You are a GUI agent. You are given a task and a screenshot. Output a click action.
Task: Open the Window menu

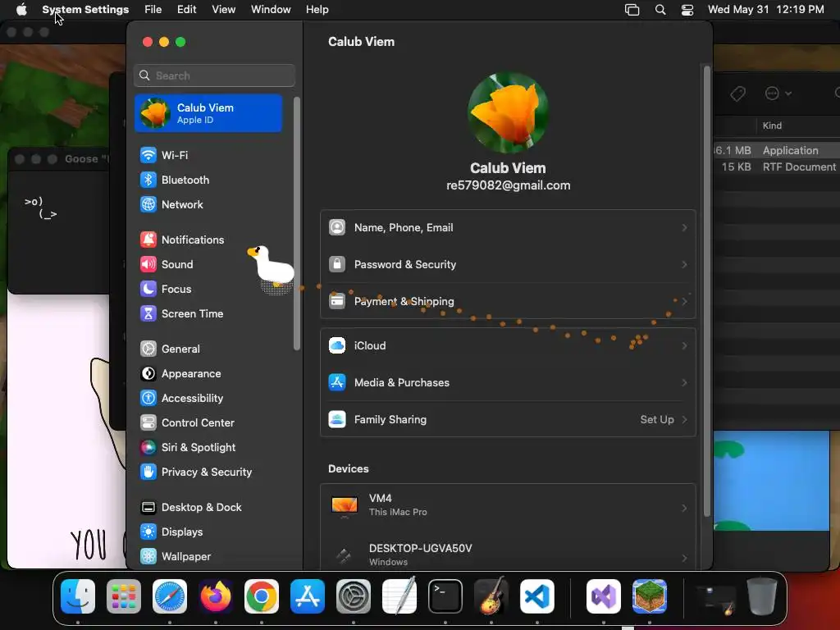271,10
